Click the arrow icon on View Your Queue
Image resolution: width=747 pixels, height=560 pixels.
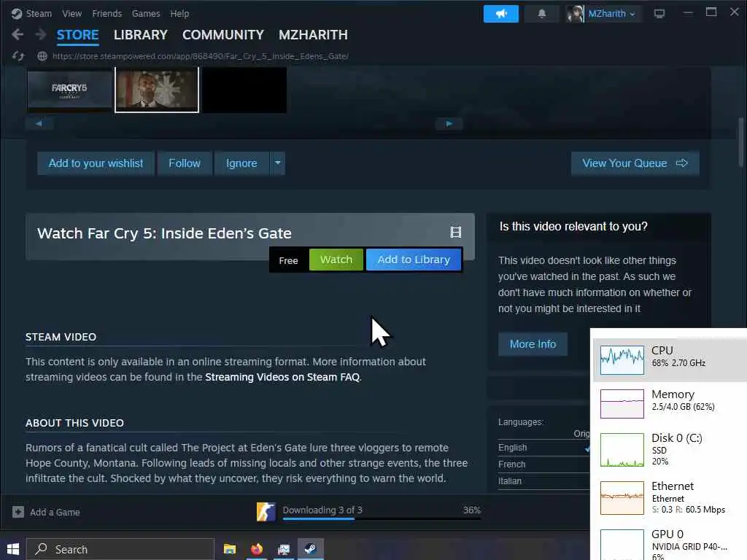point(682,163)
